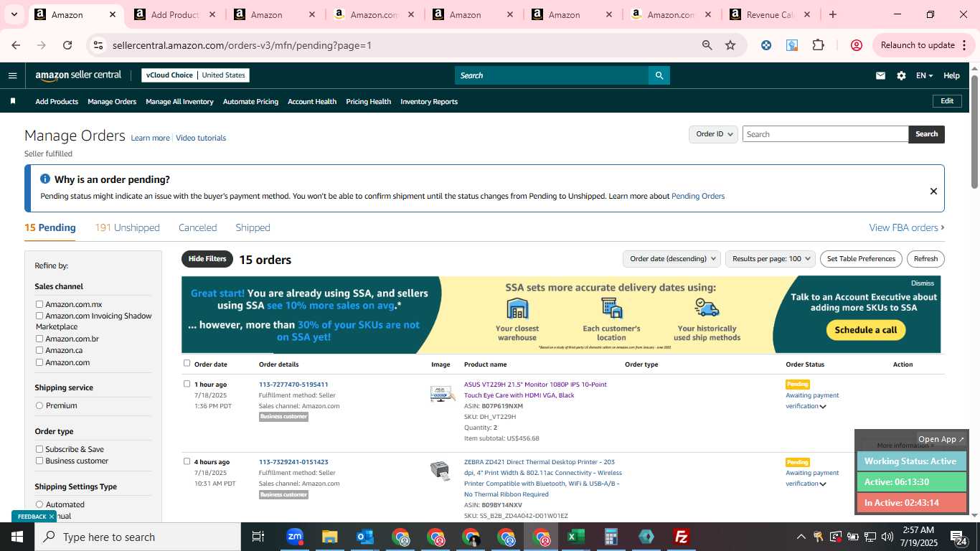Click the Amazon Seller Central logo
The image size is (980, 551).
coord(79,75)
